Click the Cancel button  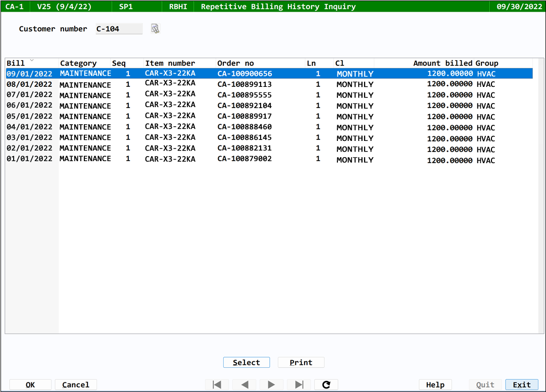76,385
